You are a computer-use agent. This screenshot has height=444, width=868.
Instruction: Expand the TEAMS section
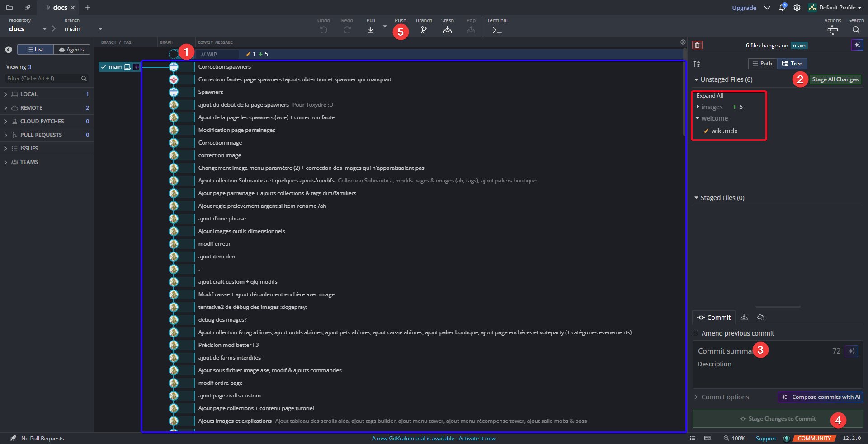tap(47, 162)
